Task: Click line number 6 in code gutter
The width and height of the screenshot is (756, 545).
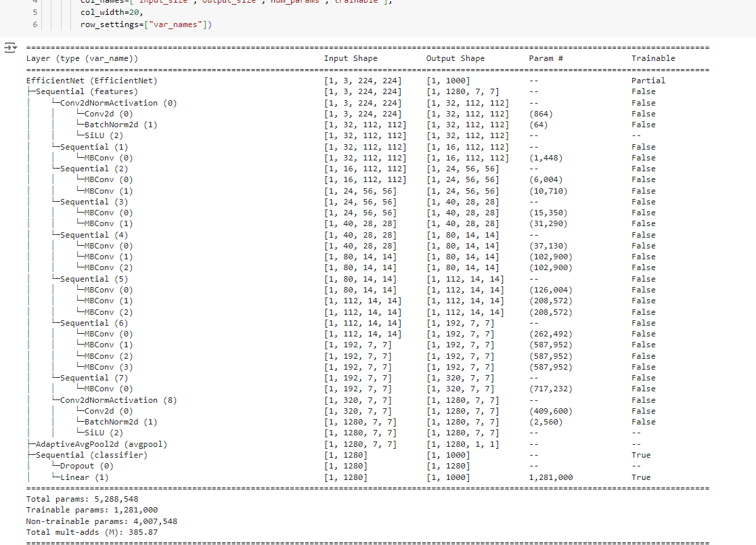Action: point(35,24)
